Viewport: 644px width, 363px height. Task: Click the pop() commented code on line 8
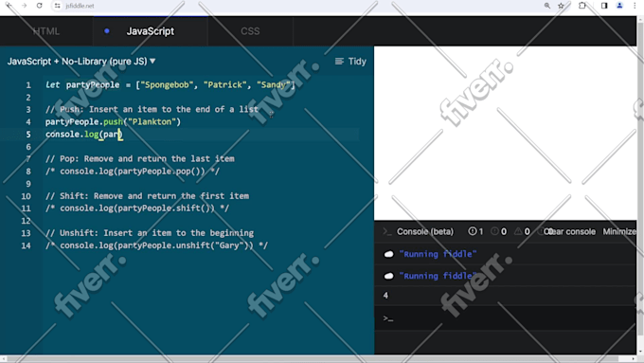coord(133,171)
